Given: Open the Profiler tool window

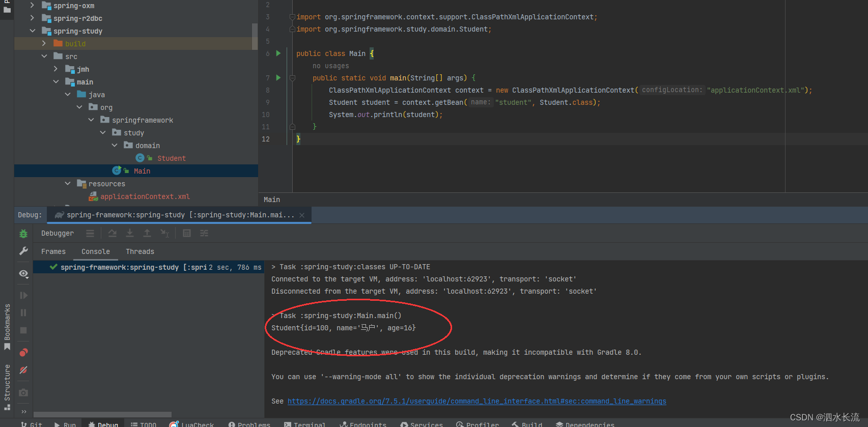Looking at the screenshot, I should (x=478, y=424).
